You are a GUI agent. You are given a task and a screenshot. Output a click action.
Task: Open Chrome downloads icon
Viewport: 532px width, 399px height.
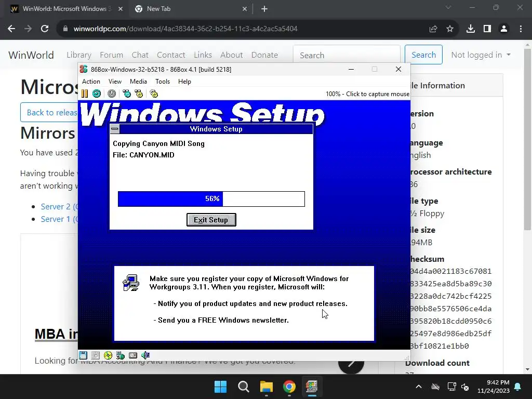471,29
